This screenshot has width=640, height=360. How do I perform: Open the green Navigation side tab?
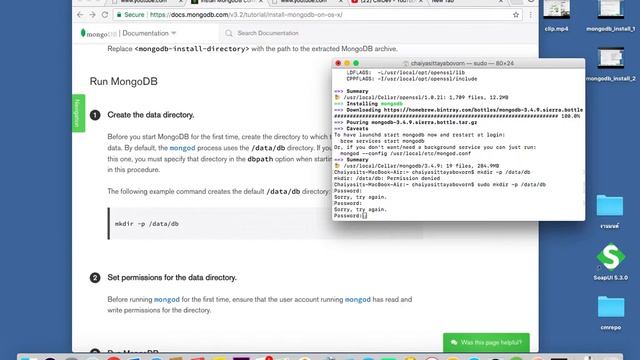78,113
